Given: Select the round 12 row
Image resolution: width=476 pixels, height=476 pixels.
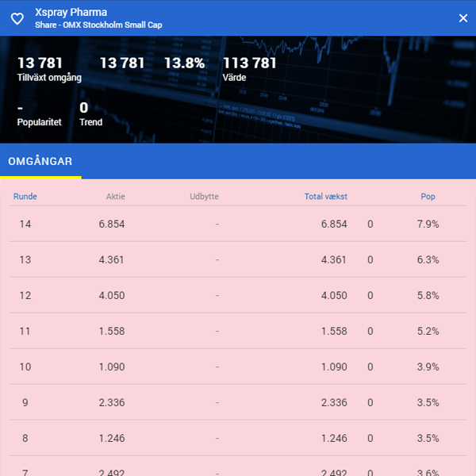Looking at the screenshot, I should tap(238, 296).
